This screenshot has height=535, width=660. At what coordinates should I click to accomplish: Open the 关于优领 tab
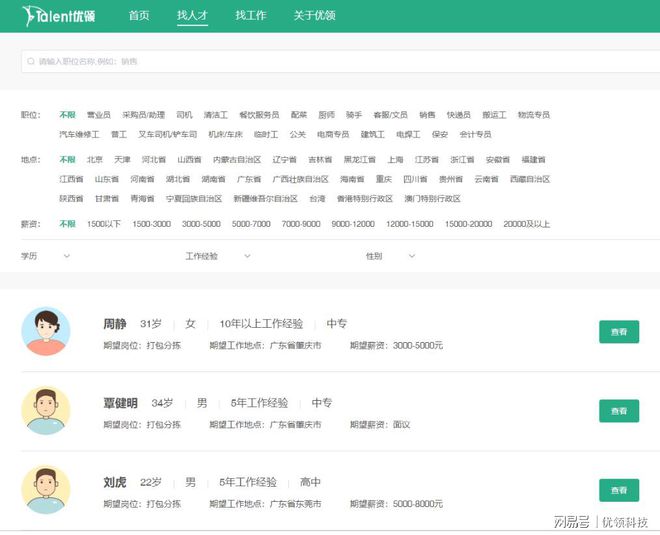pos(314,16)
